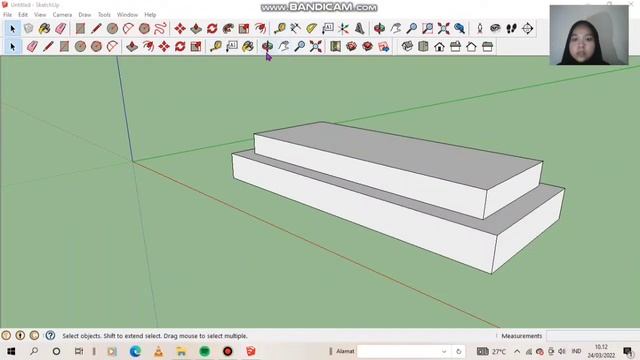
Task: Switch to the Back view house icon
Action: coord(471,46)
